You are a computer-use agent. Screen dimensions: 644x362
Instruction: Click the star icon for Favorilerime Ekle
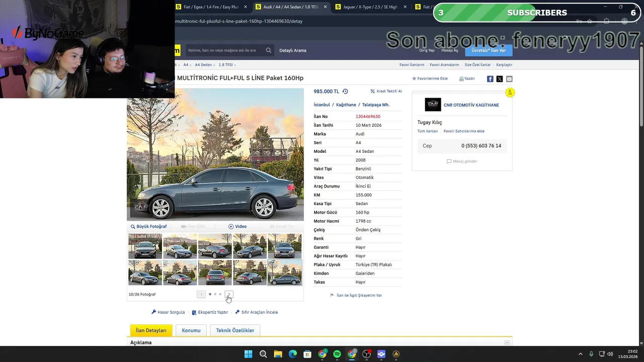414,78
